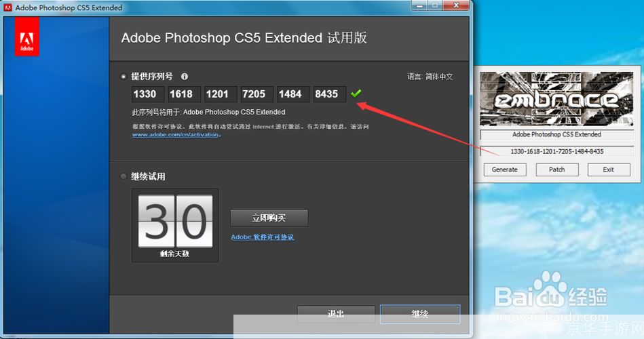This screenshot has height=339, width=644.
Task: Click the text 此序列号将用于 Adobe Photoshop CS5 Extended
Action: (208, 112)
